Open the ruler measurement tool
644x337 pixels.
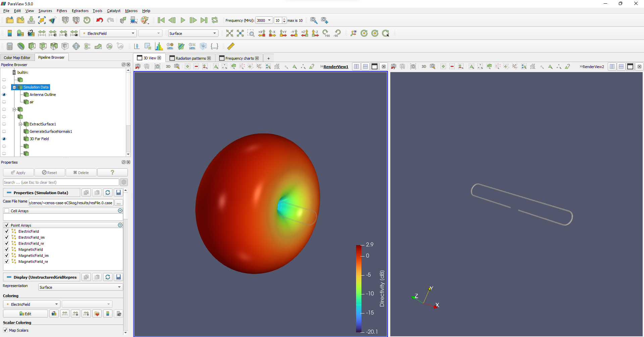pos(231,46)
